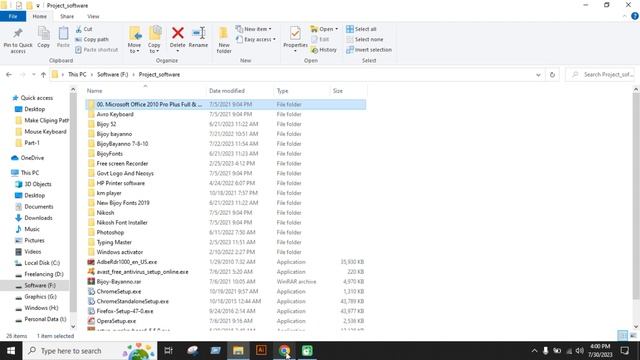
Task: Show file History
Action: 324,49
